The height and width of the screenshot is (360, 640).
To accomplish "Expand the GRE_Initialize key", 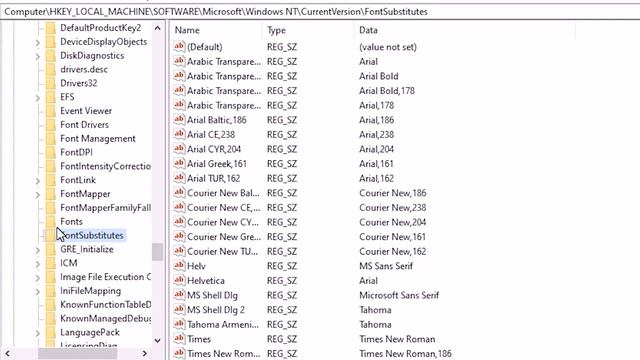I will pos(38,250).
